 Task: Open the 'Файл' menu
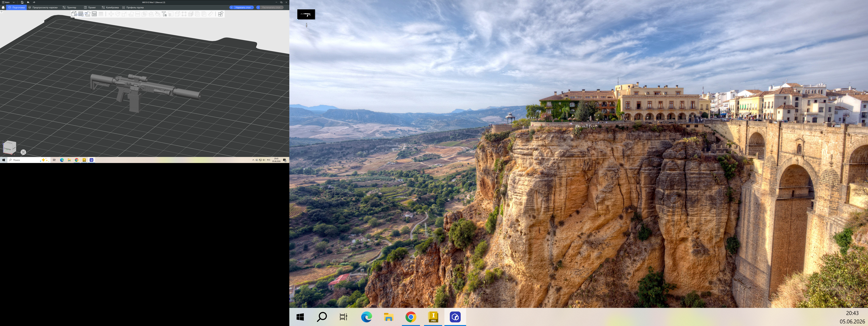click(x=6, y=2)
